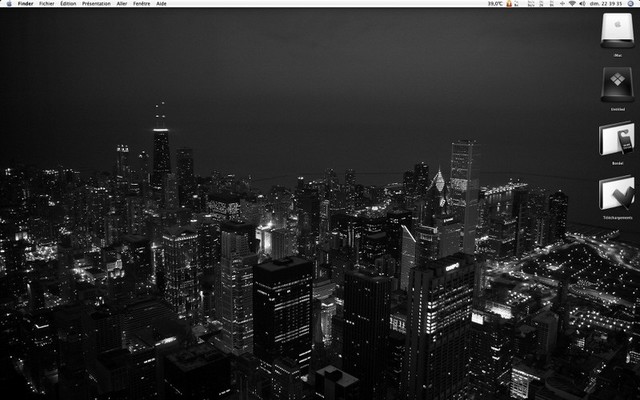The image size is (640, 400).
Task: Click the Wi-Fi status icon
Action: pyautogui.click(x=572, y=3)
